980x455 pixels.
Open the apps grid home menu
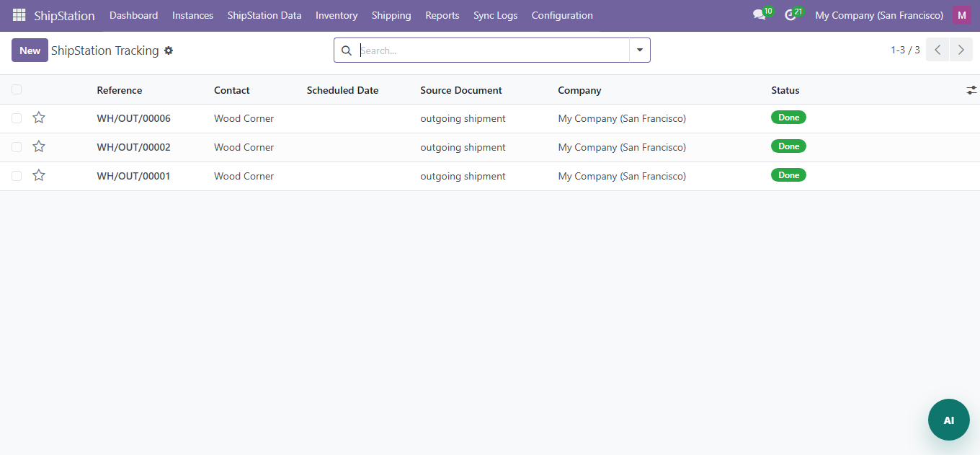click(19, 15)
